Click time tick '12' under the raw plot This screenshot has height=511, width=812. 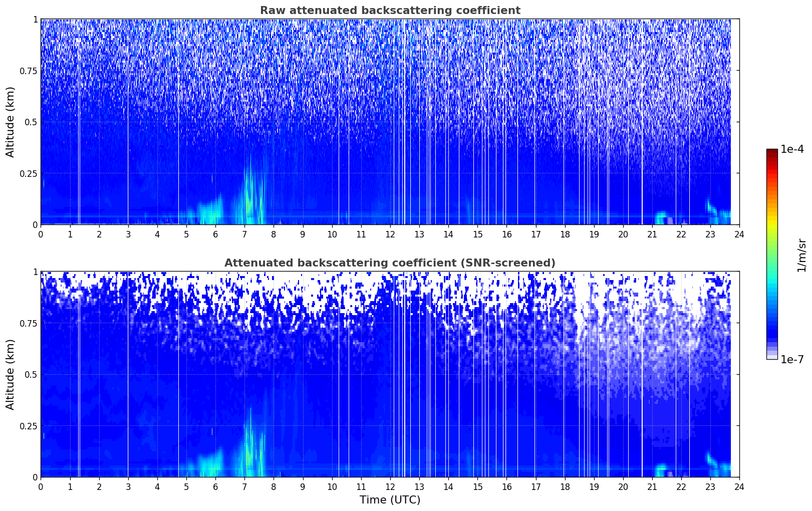(390, 234)
